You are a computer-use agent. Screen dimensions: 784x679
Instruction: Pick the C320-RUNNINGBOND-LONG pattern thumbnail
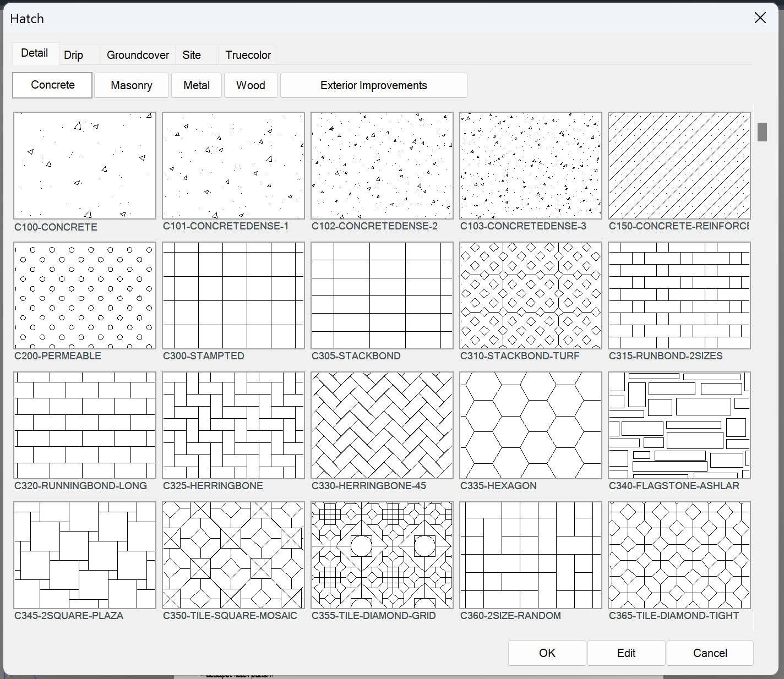(x=85, y=425)
